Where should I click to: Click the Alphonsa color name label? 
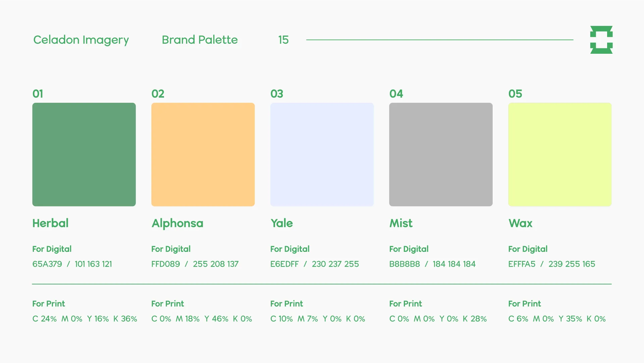coord(177,224)
